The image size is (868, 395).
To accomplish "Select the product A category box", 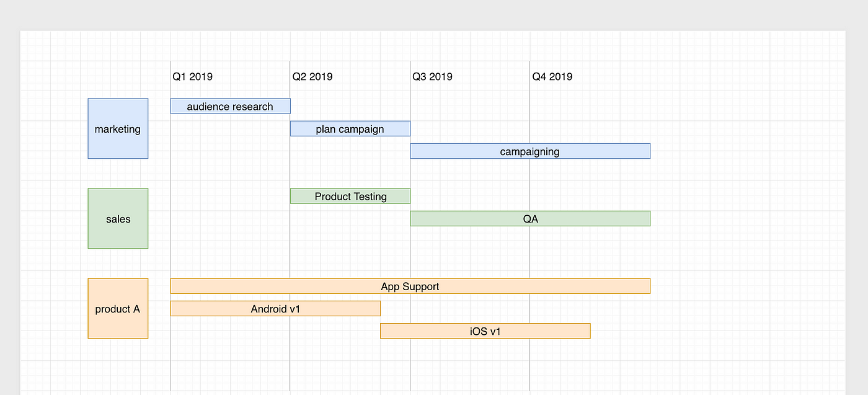I will 118,308.
